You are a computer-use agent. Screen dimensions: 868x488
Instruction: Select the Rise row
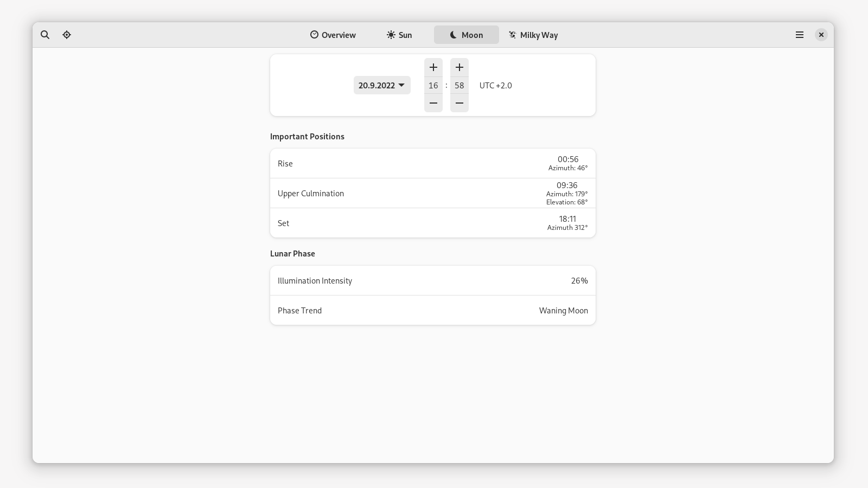[432, 163]
